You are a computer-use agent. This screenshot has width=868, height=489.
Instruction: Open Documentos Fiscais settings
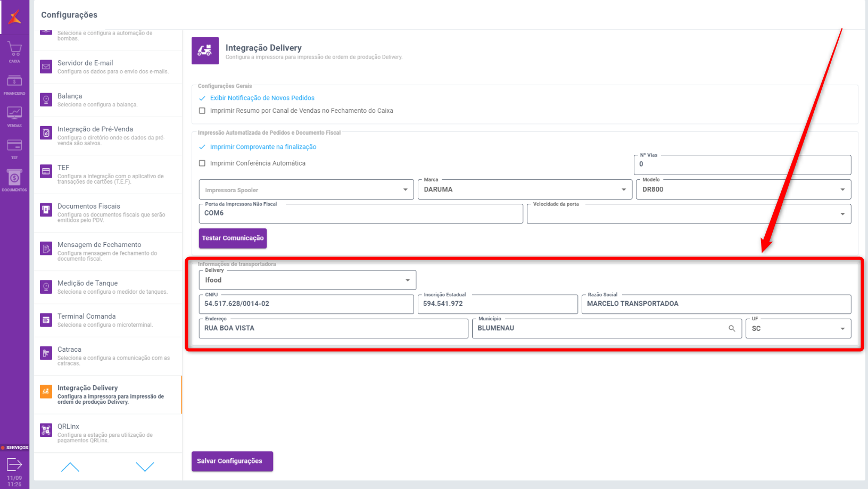coord(108,213)
